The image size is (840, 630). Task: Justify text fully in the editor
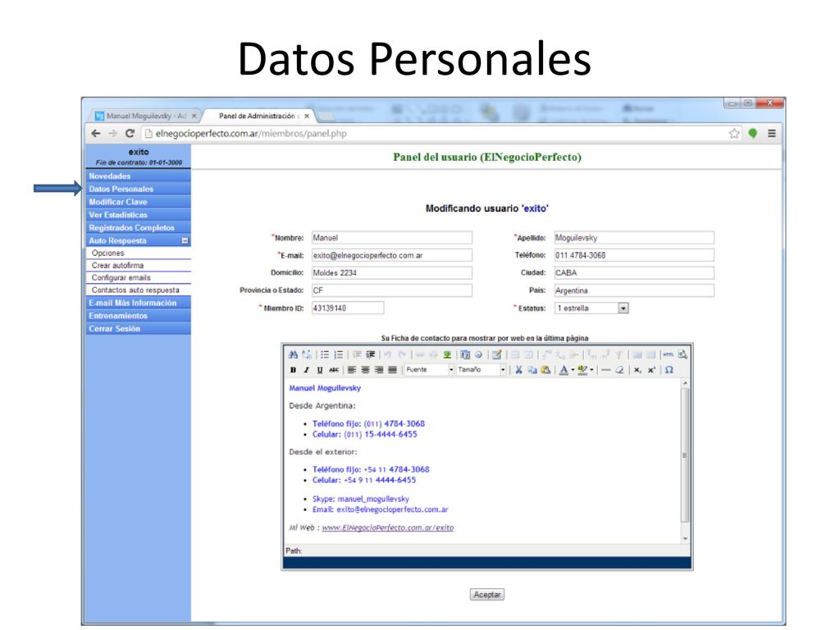(393, 370)
